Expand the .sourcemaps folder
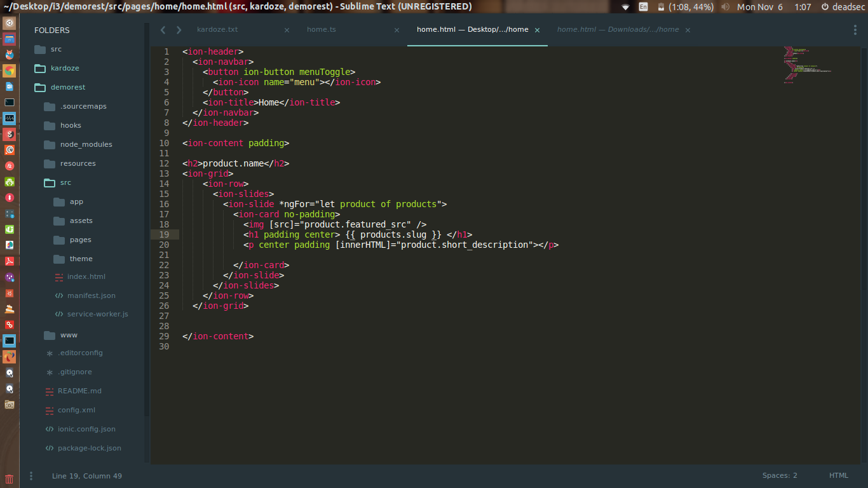Screen dimensions: 868x488 83,106
